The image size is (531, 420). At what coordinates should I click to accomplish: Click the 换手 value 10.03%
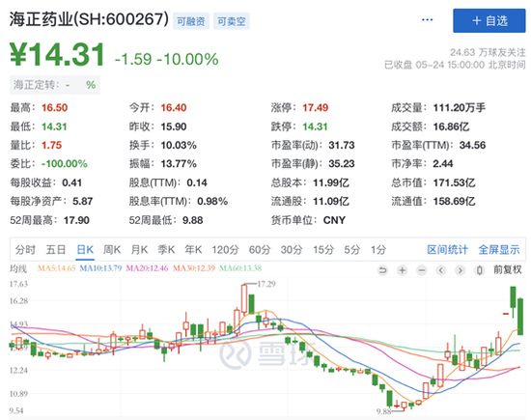pos(179,145)
